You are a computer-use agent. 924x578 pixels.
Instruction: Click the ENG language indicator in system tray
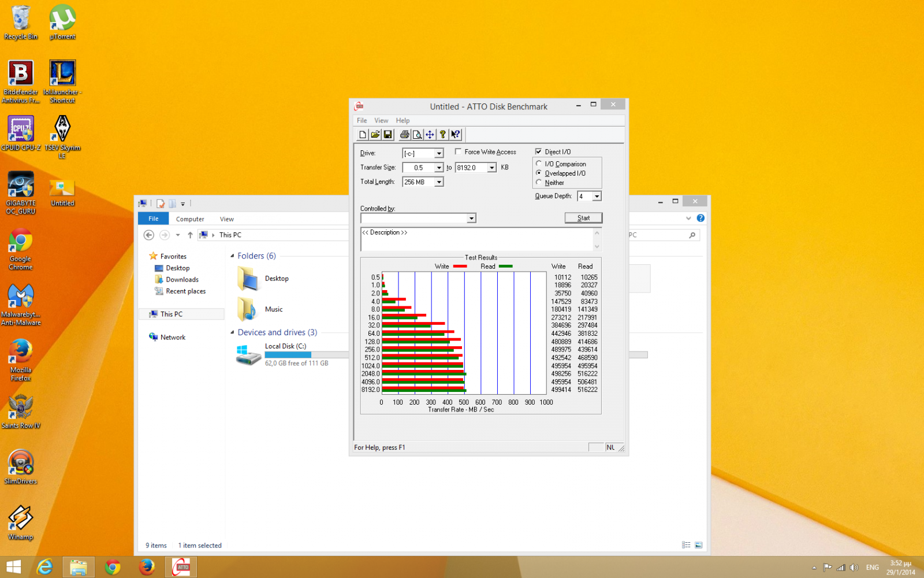click(x=872, y=568)
